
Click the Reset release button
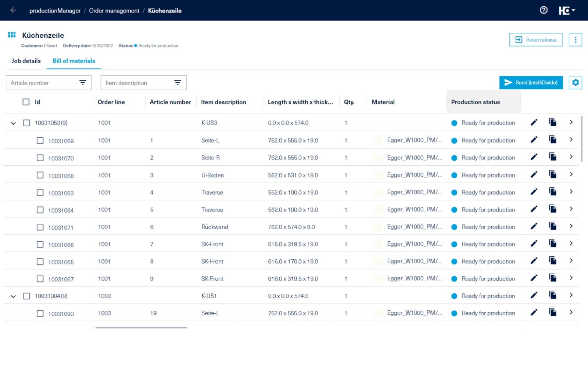pos(536,40)
